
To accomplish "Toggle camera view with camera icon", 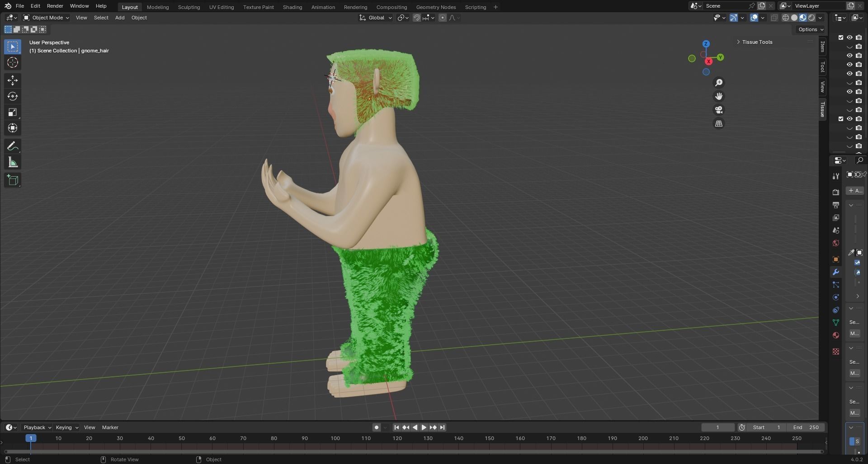I will 719,110.
